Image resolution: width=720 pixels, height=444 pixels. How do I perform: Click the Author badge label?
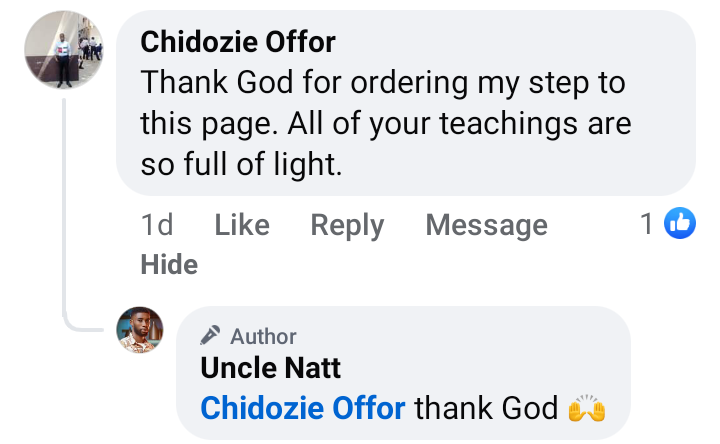[x=263, y=336]
